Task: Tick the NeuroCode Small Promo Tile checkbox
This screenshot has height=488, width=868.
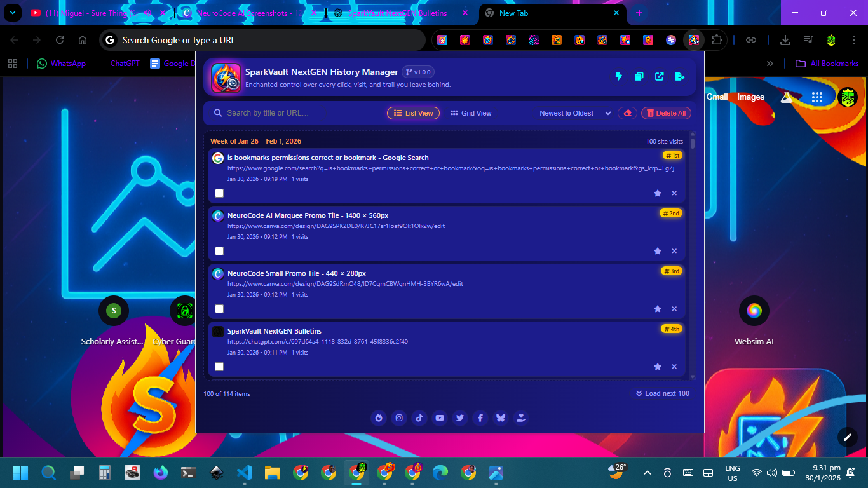Action: click(x=219, y=309)
